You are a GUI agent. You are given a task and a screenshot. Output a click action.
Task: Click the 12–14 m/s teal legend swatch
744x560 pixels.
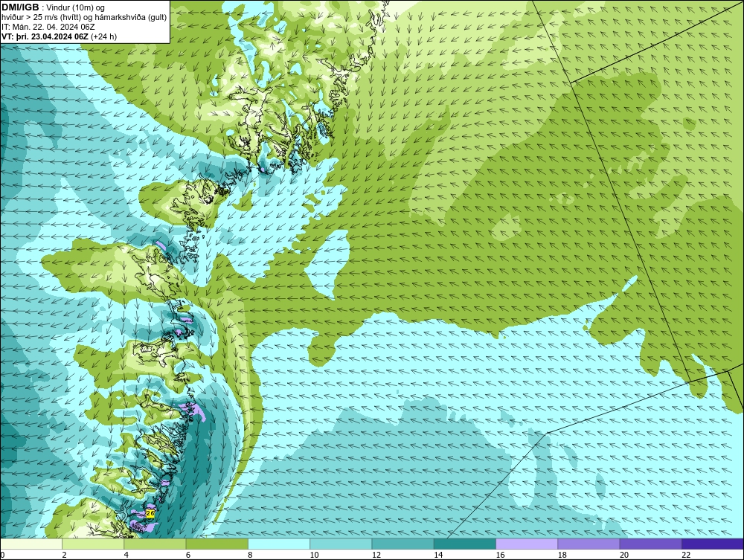pyautogui.click(x=403, y=544)
